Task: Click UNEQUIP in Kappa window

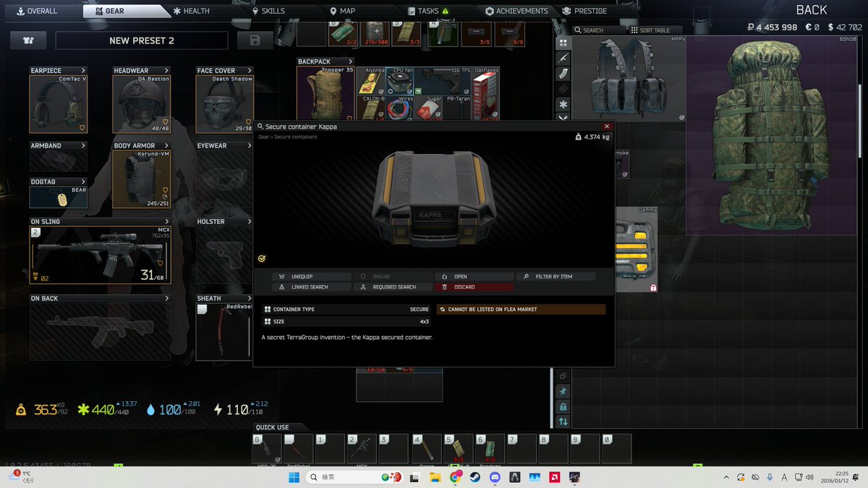Action: (311, 277)
